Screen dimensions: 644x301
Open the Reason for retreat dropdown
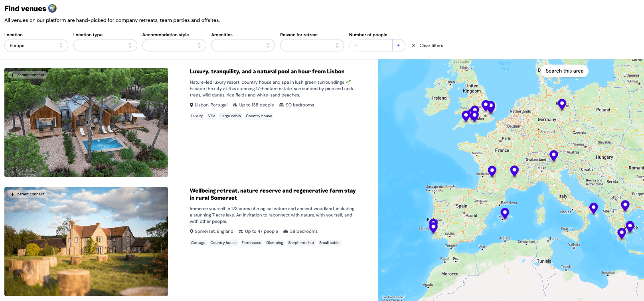click(312, 45)
